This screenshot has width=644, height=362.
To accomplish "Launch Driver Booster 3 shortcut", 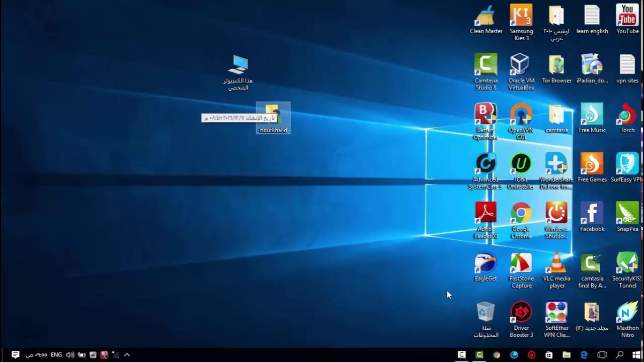I will tap(521, 319).
